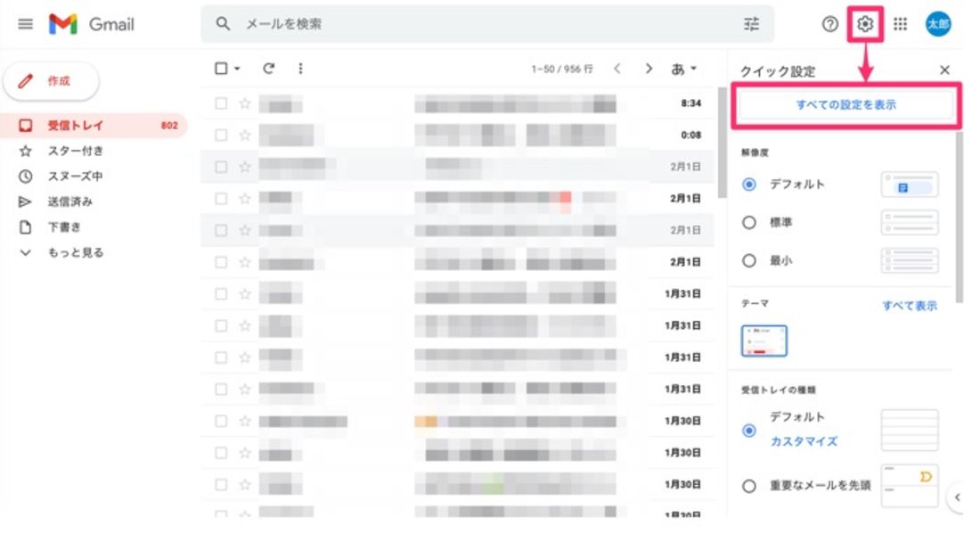The image size is (980, 534).
Task: Tick the checkbox for the 0:08 email
Action: pos(221,136)
